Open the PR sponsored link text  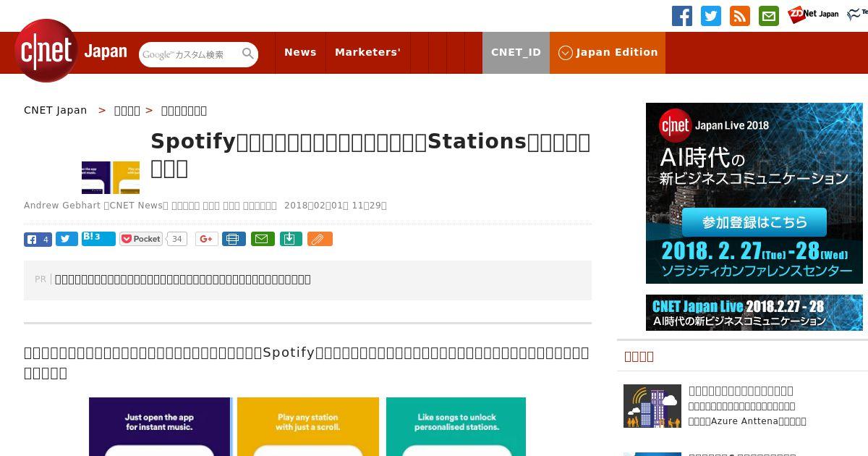183,279
